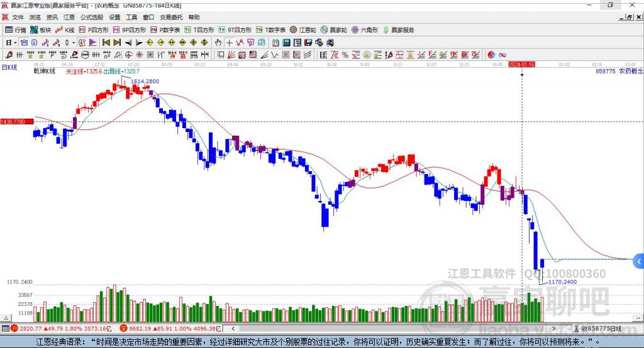Image resolution: width=644 pixels, height=348 pixels.
Task: Open the calendar date icon
Action: pyautogui.click(x=275, y=43)
